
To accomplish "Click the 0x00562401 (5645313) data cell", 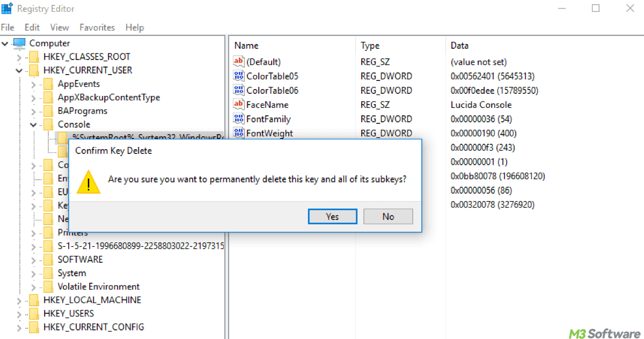I will click(x=493, y=76).
